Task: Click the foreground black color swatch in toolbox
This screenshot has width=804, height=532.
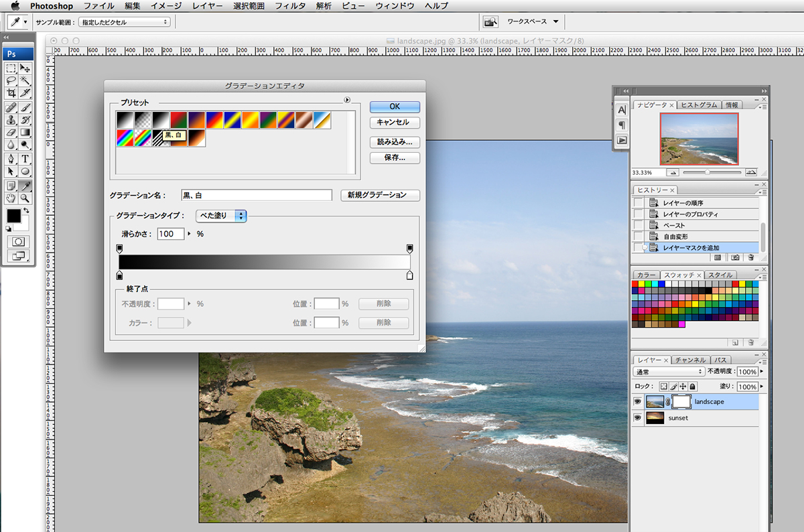Action: tap(13, 216)
